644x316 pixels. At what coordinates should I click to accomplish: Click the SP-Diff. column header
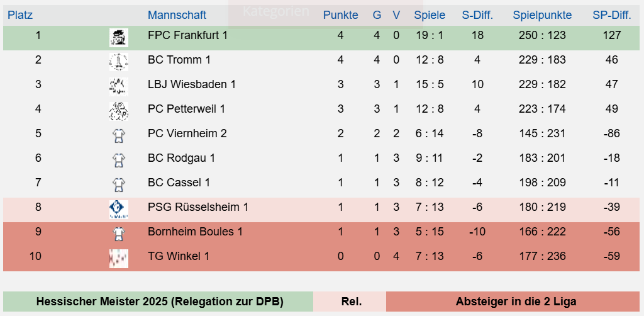click(x=611, y=15)
